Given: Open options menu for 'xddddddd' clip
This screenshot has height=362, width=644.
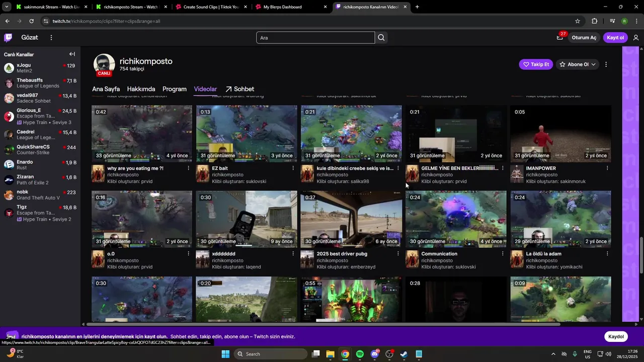Looking at the screenshot, I should 293,254.
